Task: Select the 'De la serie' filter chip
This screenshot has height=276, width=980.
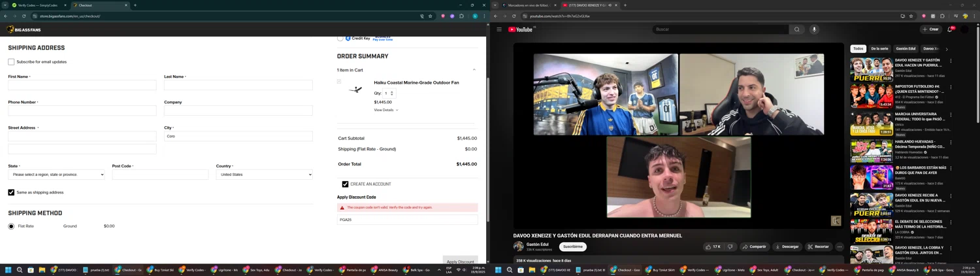Action: 879,48
